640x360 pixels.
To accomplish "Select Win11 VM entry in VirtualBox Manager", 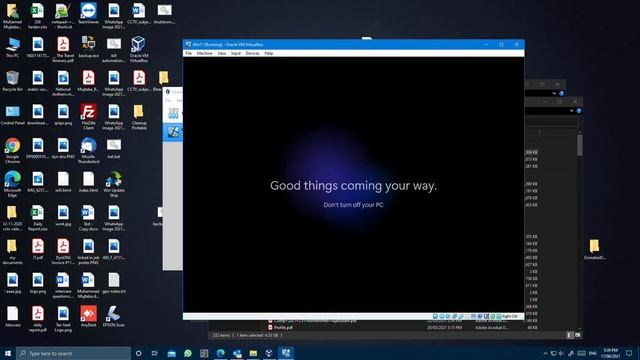I will [173, 132].
